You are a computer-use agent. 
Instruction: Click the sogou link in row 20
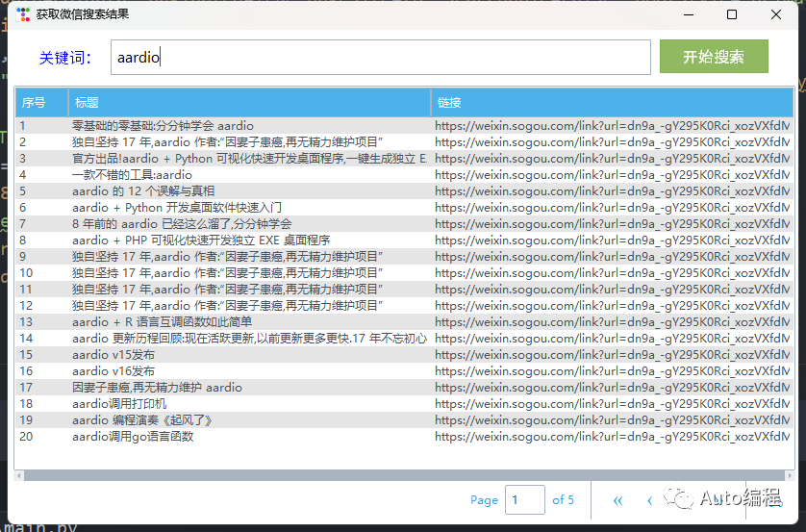[613, 437]
